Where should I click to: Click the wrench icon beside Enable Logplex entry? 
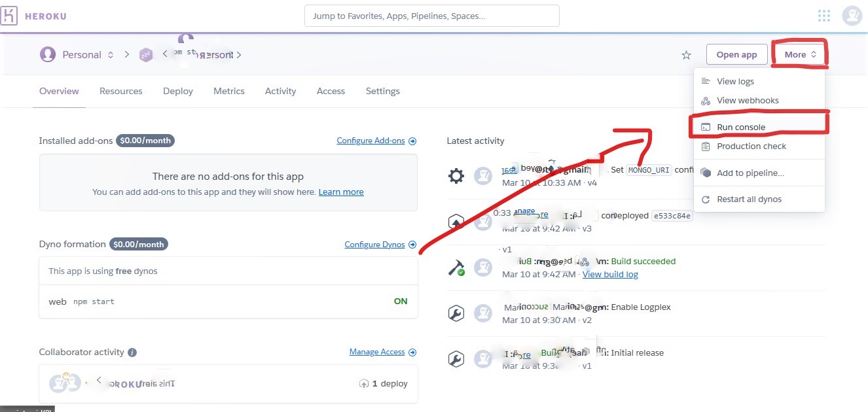(x=456, y=313)
